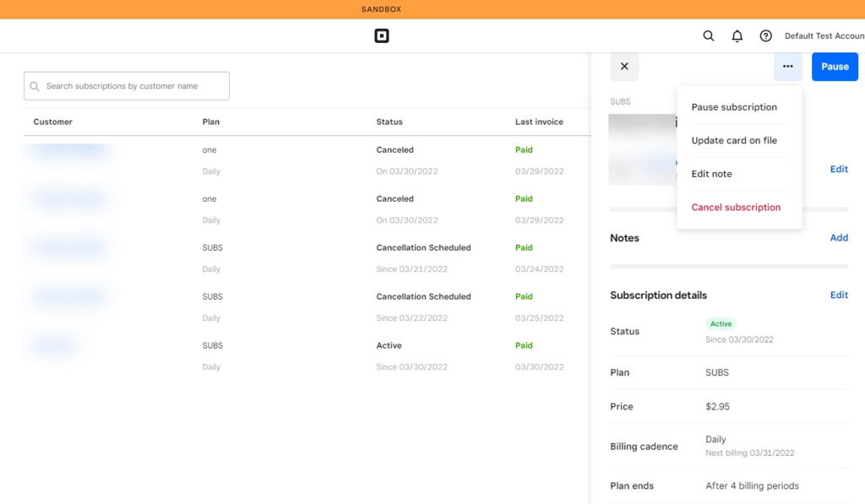Click the SANDBOX banner label

381,9
